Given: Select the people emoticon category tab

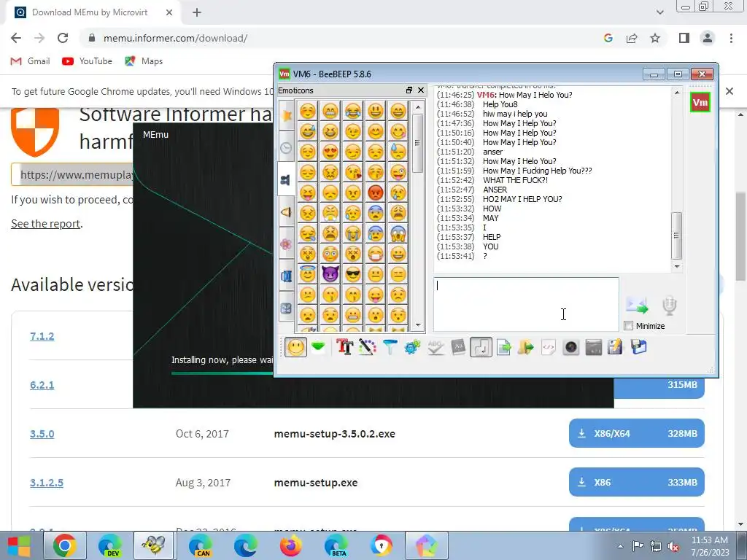Looking at the screenshot, I should pyautogui.click(x=286, y=180).
